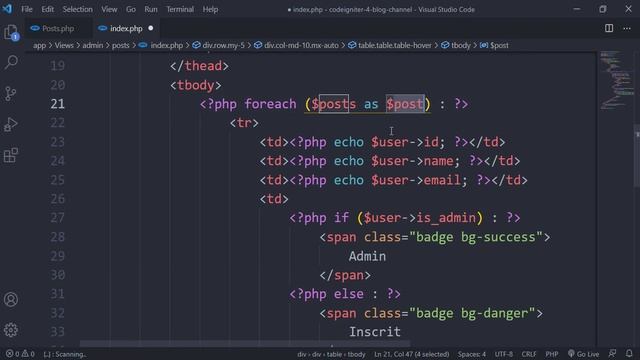Click "badge bg-danger" class string
The width and height of the screenshot is (640, 360).
click(x=472, y=313)
